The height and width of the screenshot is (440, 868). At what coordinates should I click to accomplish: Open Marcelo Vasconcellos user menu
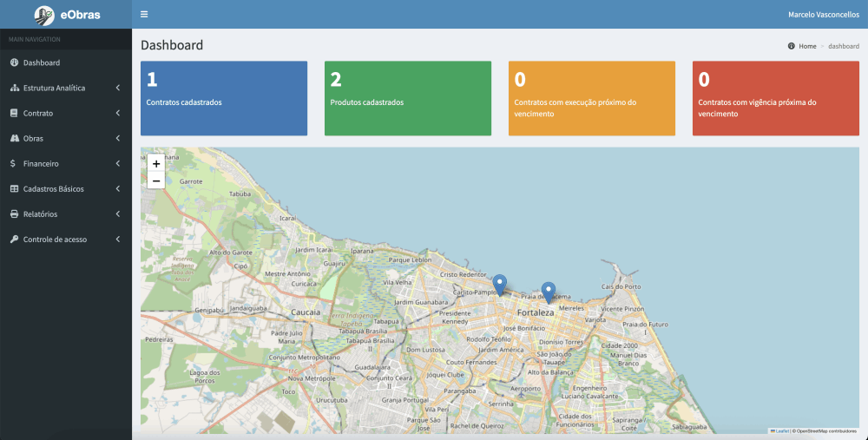click(823, 15)
